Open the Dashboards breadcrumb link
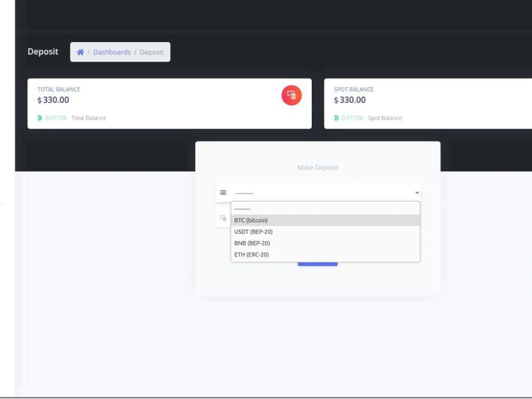Screen dimensions: 532x399 (x=112, y=52)
